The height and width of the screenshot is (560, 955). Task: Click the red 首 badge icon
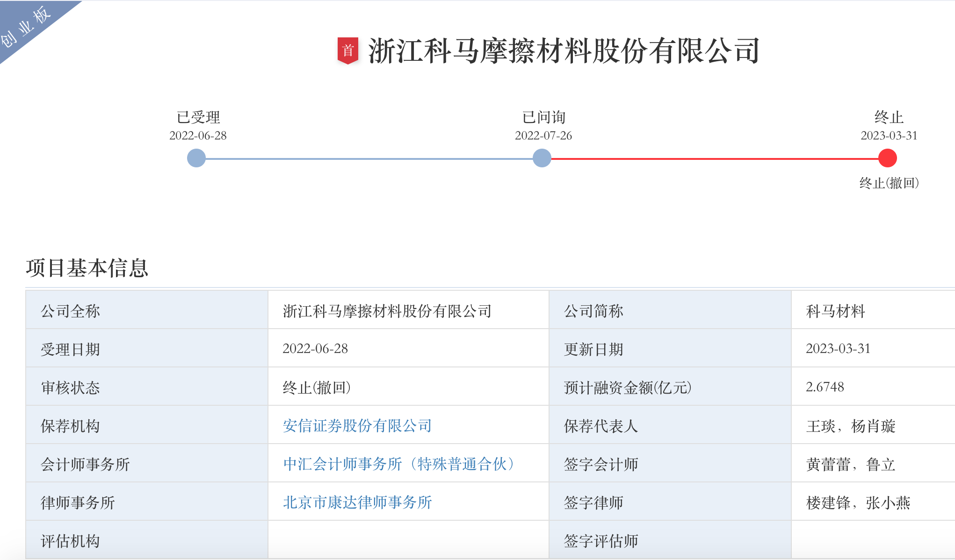(x=348, y=50)
